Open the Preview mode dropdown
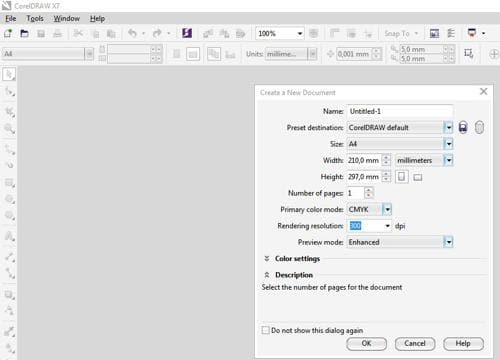This screenshot has height=360, width=500. point(449,242)
